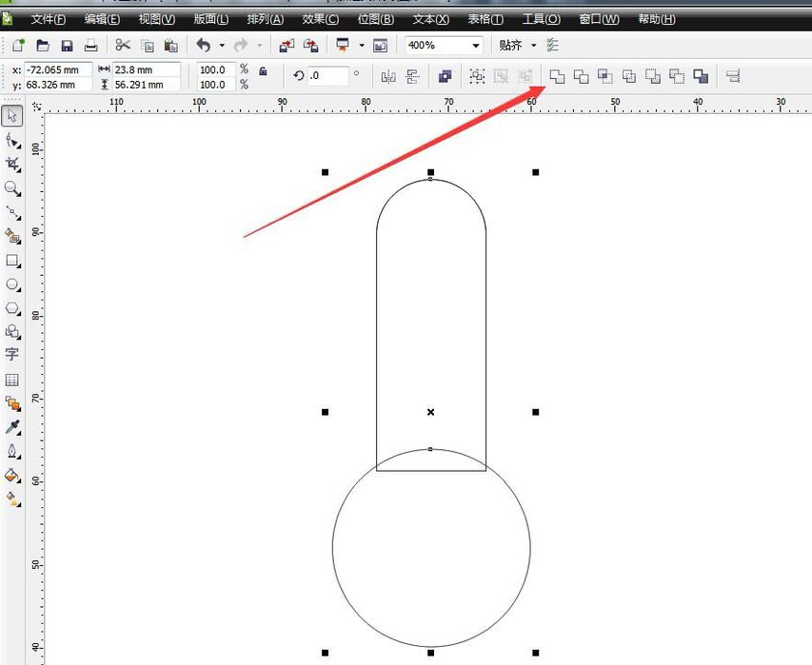
Task: Toggle horizontal mirror button
Action: coord(387,76)
